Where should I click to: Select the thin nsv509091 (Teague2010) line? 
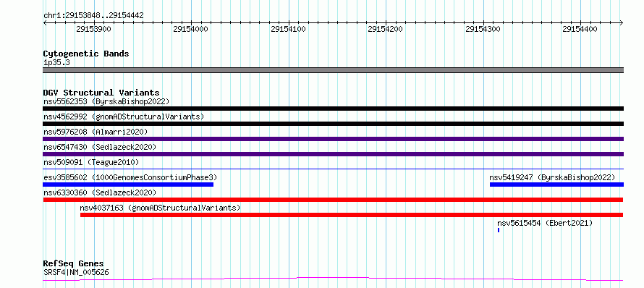[333, 169]
